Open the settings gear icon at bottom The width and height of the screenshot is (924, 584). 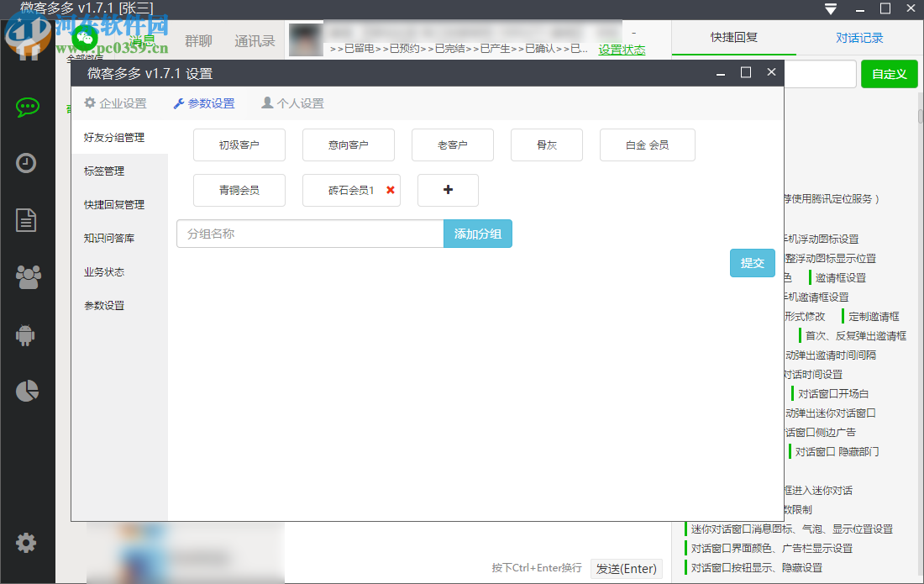click(x=27, y=542)
